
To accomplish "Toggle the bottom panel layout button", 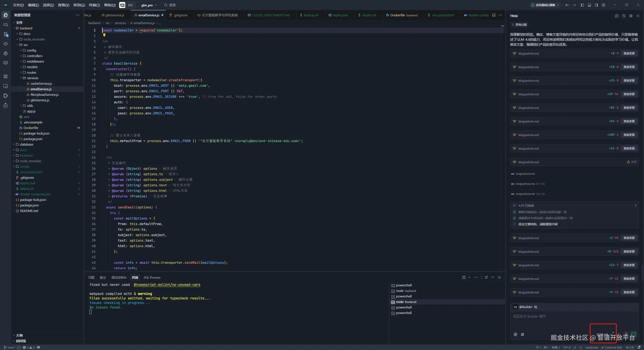I will pos(589,5).
